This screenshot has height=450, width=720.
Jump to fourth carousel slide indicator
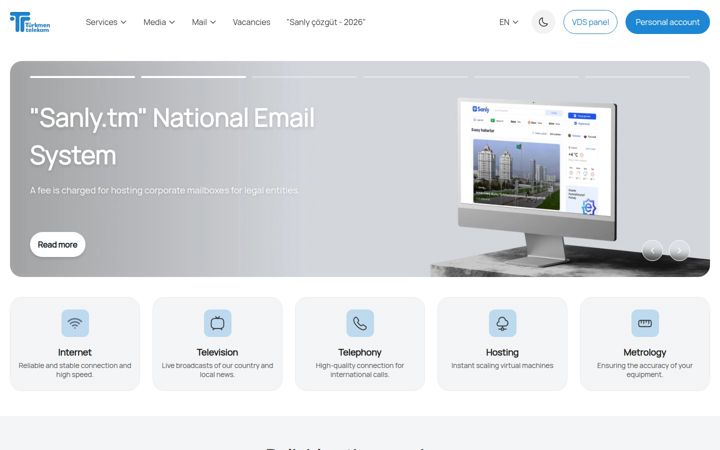coord(416,77)
